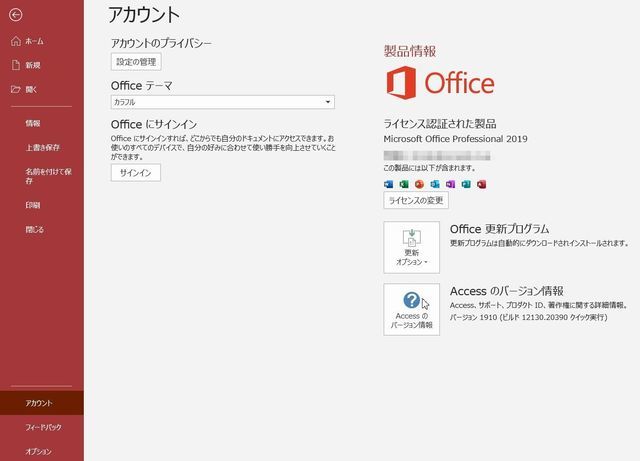Click the Word product icon
Viewport: 640px width, 461px height.
(389, 184)
